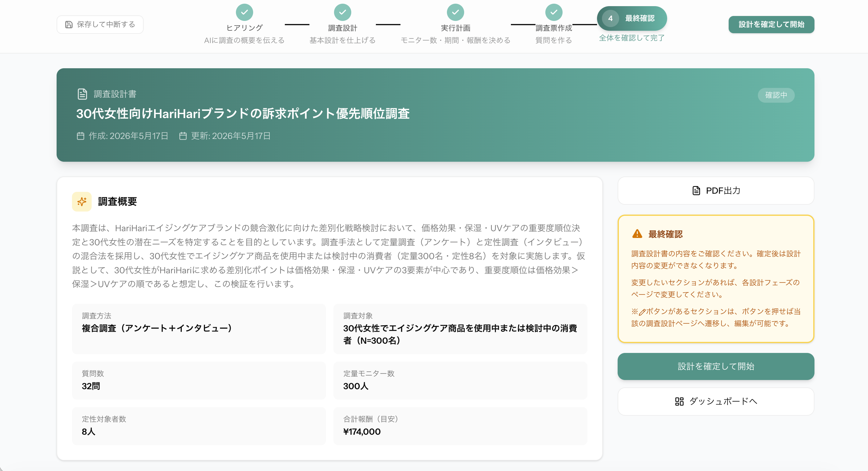Image resolution: width=868 pixels, height=471 pixels.
Task: Click the floppy disk save icon
Action: click(x=69, y=25)
